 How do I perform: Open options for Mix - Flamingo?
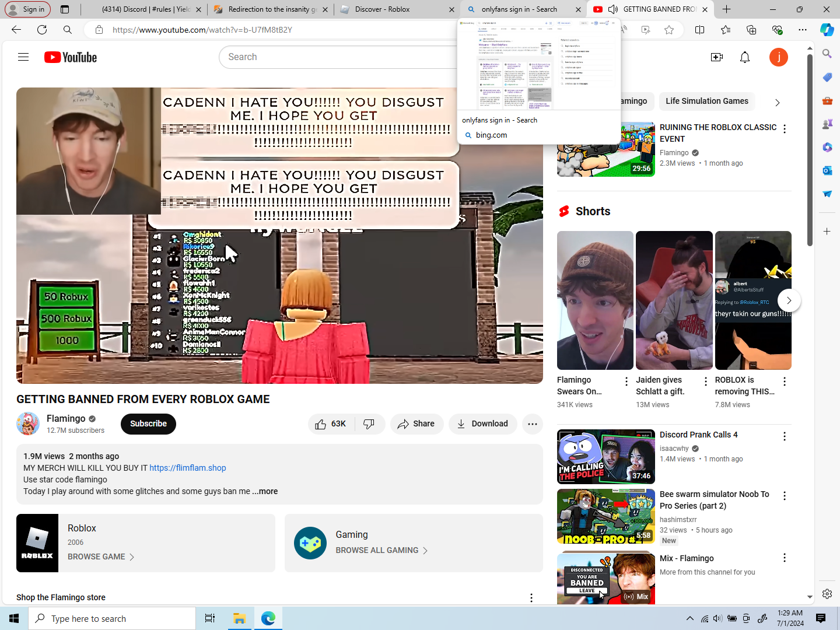[785, 558]
